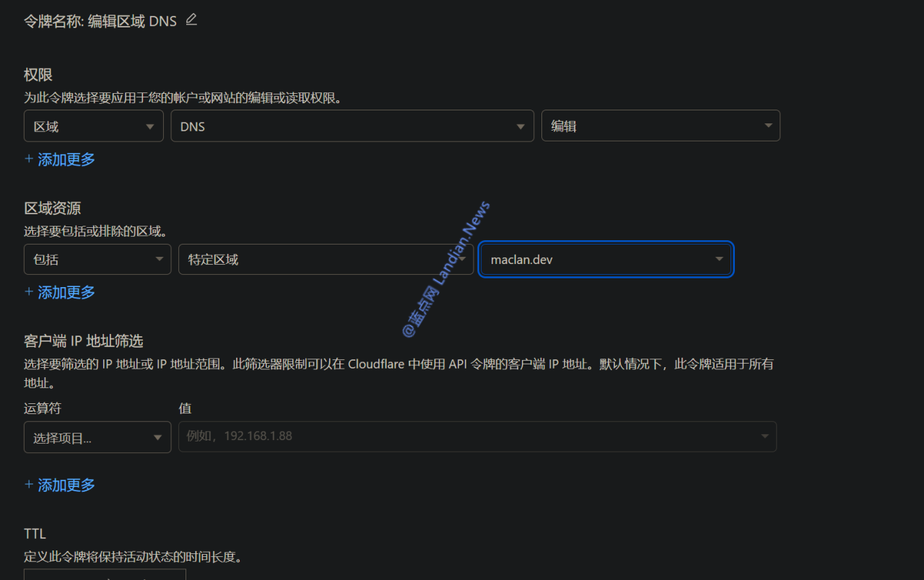Image resolution: width=924 pixels, height=580 pixels.
Task: Open the 特定区域 zone type dropdown
Action: pyautogui.click(x=326, y=260)
